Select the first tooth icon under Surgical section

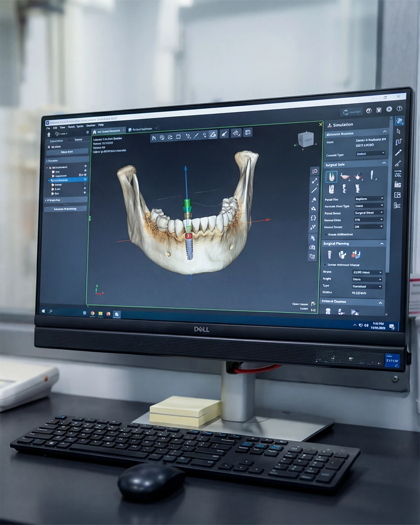[331, 176]
